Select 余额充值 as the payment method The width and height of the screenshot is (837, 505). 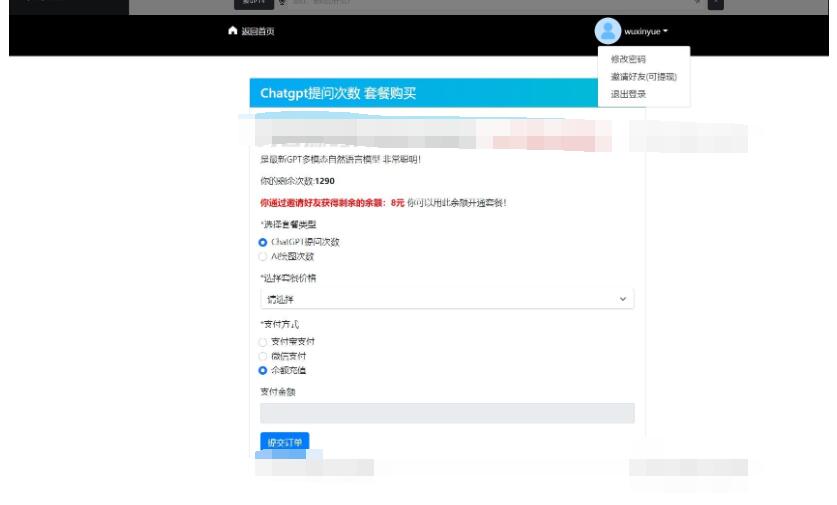pyautogui.click(x=263, y=370)
